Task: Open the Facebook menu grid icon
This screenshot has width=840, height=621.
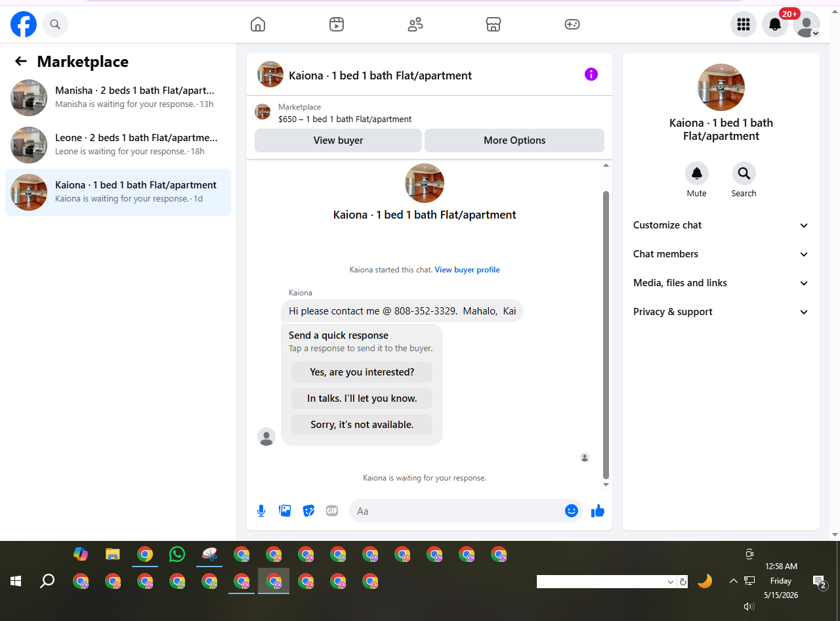Action: (744, 24)
